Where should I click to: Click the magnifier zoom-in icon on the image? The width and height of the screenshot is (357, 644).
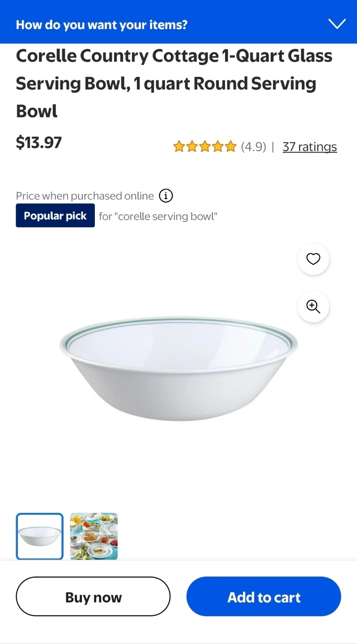[313, 307]
